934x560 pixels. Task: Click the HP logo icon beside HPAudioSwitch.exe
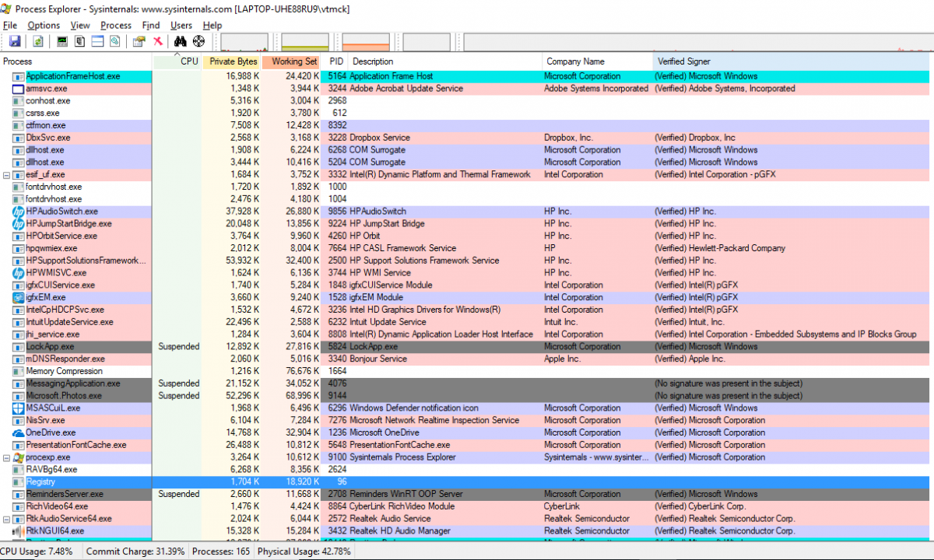tap(19, 212)
